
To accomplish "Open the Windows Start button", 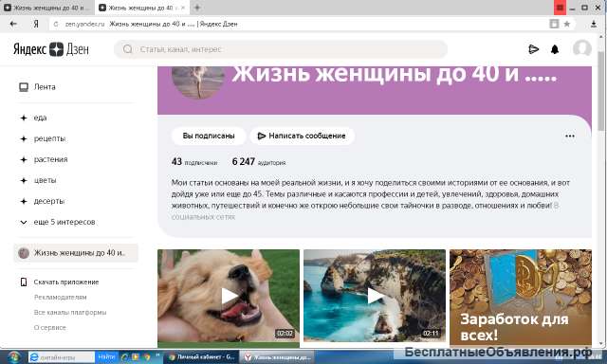I will tap(14, 357).
